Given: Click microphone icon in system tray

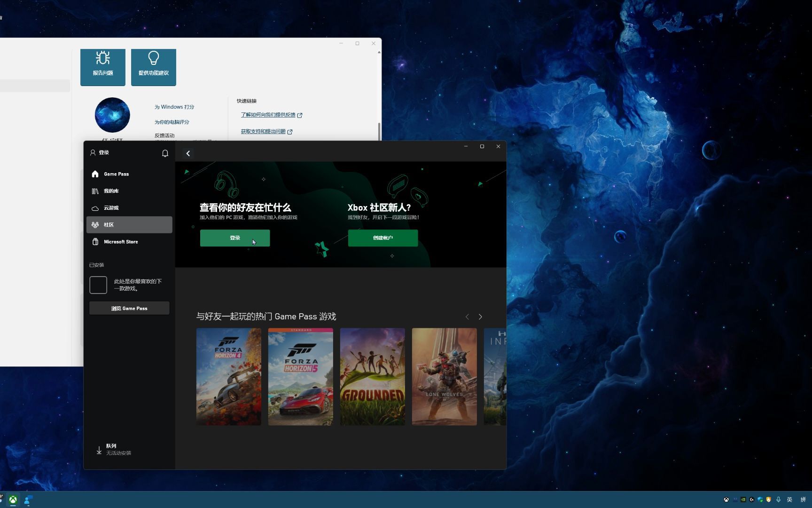Looking at the screenshot, I should pyautogui.click(x=778, y=500).
